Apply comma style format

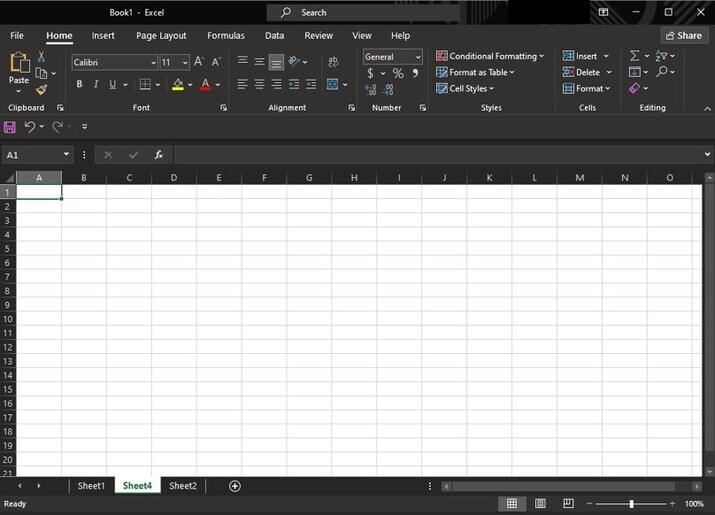point(415,73)
